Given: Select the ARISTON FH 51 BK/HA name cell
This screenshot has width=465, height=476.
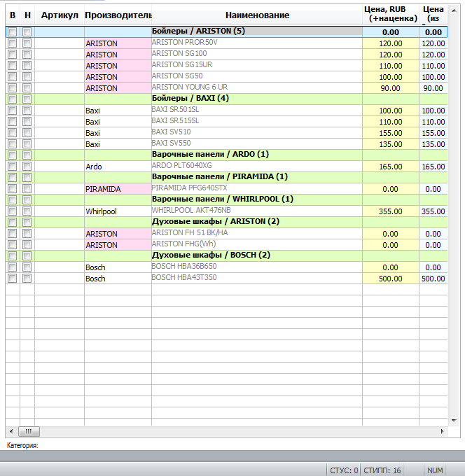Looking at the screenshot, I should tap(257, 233).
